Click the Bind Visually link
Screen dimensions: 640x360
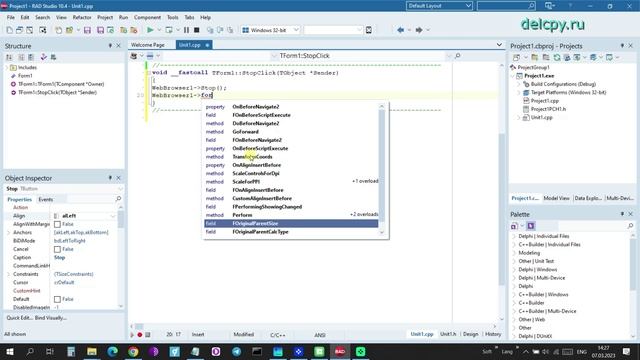[x=50, y=318]
